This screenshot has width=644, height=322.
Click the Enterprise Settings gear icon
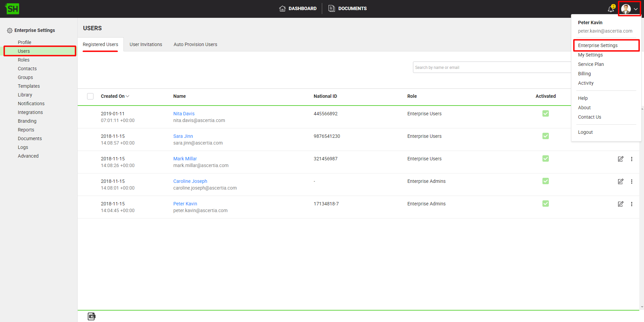point(10,31)
